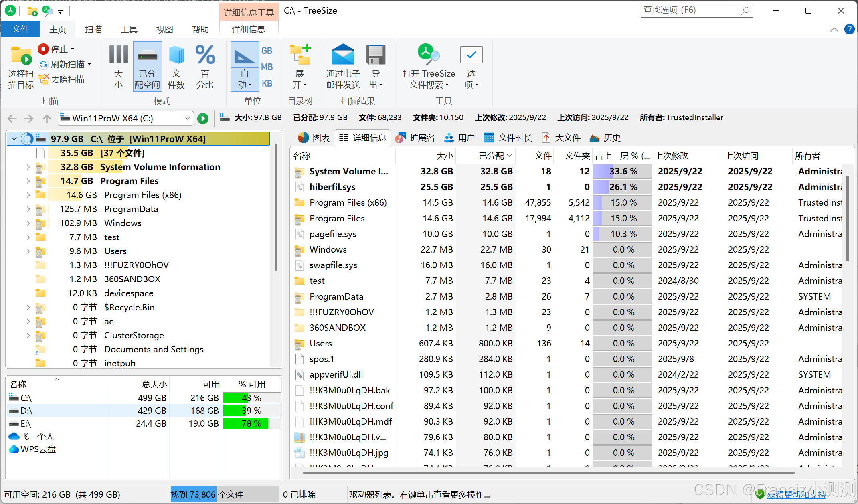
Task: Click the forward navigation arrow
Action: [x=29, y=119]
